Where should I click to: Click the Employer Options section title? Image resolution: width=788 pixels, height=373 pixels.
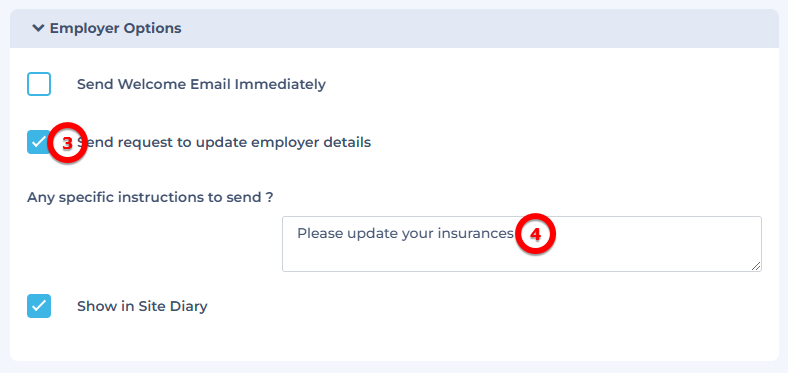point(116,28)
